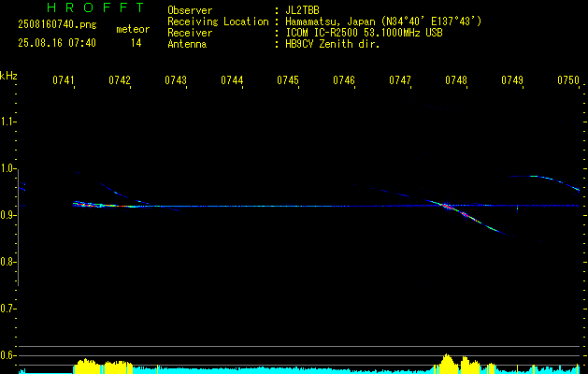Click the Antenna label

coord(187,44)
